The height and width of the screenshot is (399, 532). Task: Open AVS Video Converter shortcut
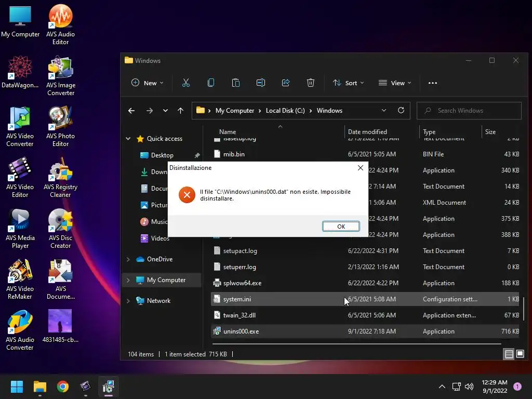coord(20,126)
